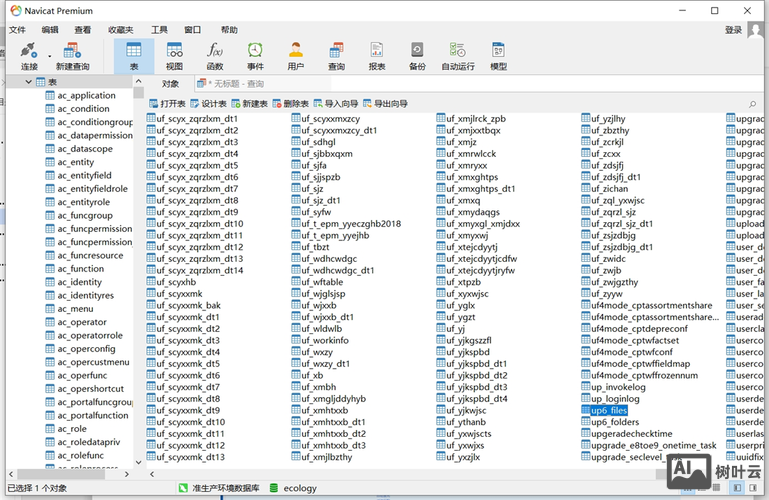769x500 pixels.
Task: Click the 导出向导 (Export Wizard) button
Action: (385, 104)
